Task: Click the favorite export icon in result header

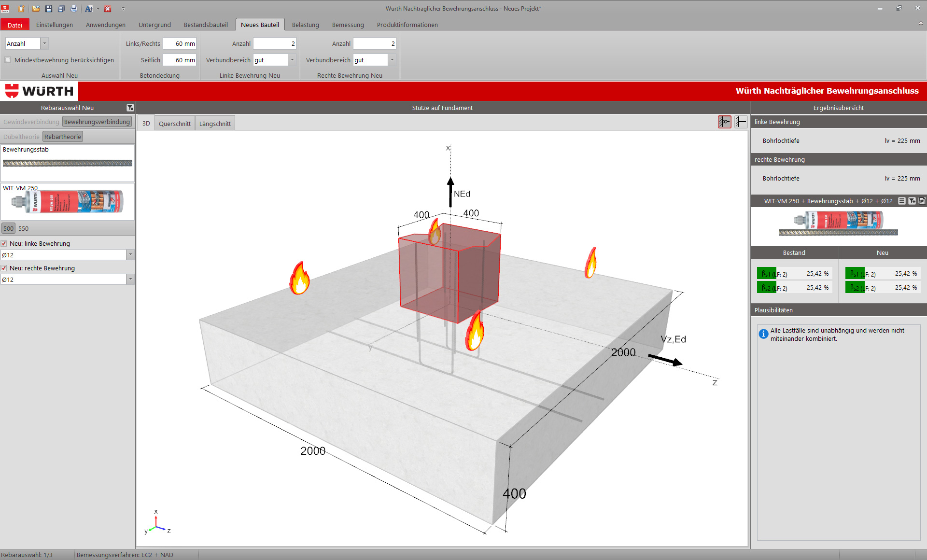Action: point(922,201)
